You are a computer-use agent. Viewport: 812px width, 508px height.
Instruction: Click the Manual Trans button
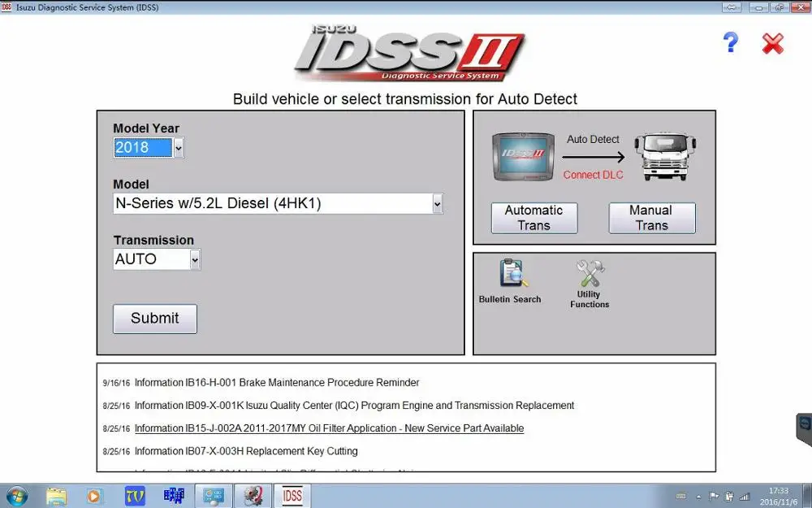[x=651, y=217]
